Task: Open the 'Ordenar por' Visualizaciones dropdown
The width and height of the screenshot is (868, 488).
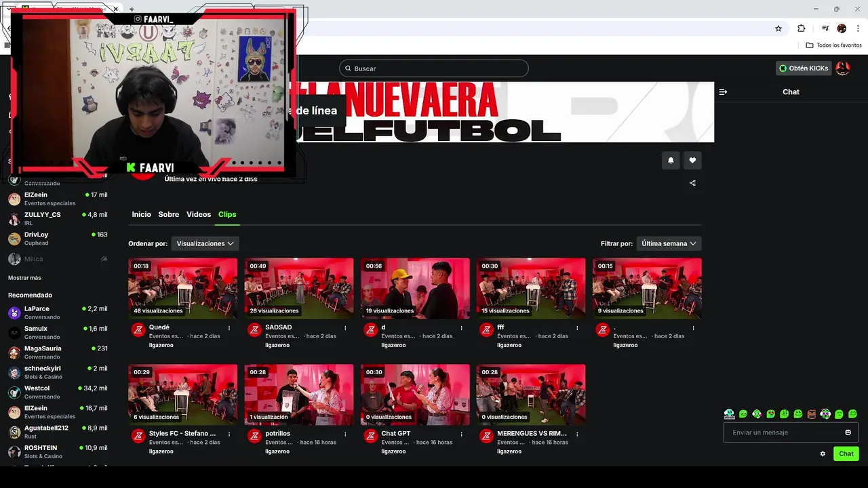Action: [x=205, y=243]
